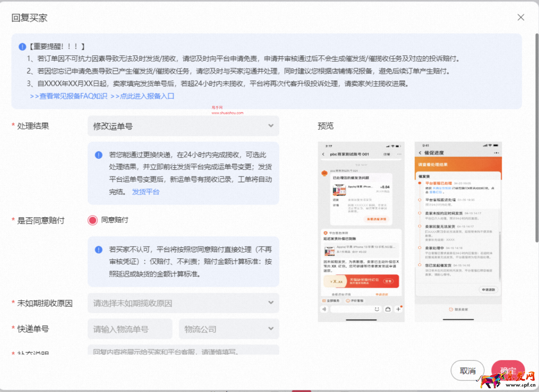Click the info icon next to 若买家不认可 tip

pyautogui.click(x=98, y=250)
